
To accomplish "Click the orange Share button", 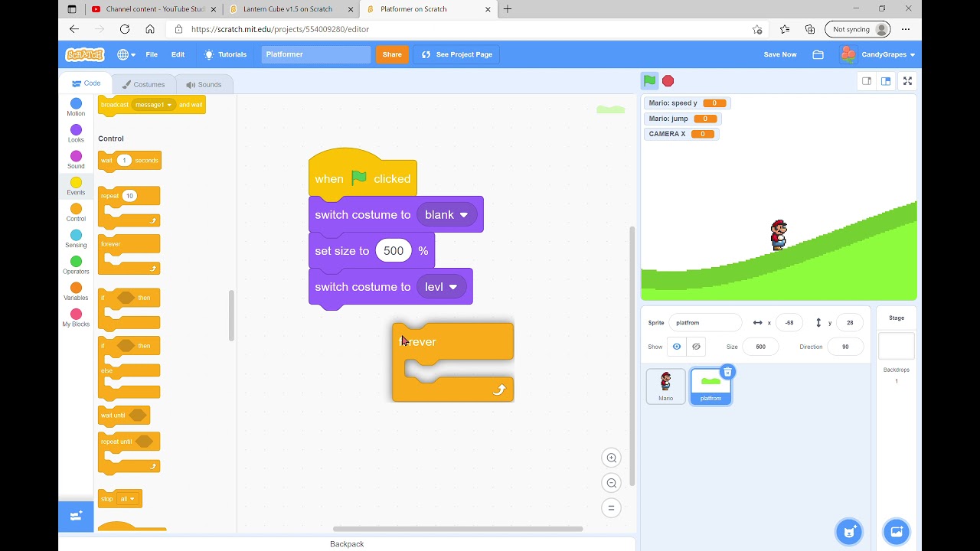I will (392, 54).
